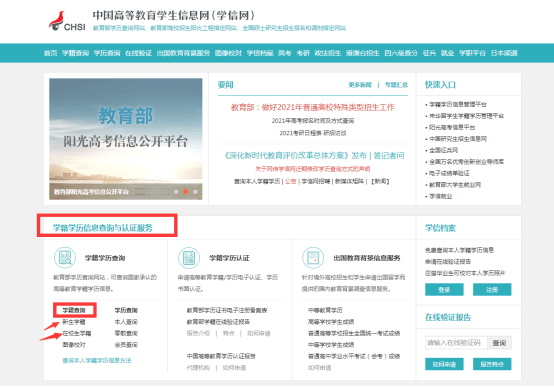Open 教育部大学生就业网 quick link
This screenshot has height=387, width=554.
pyautogui.click(x=455, y=184)
